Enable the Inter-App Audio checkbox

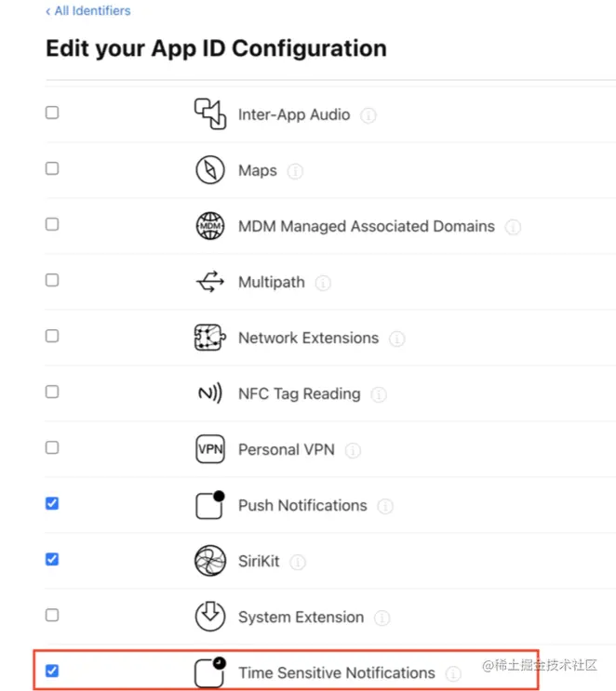coord(52,113)
